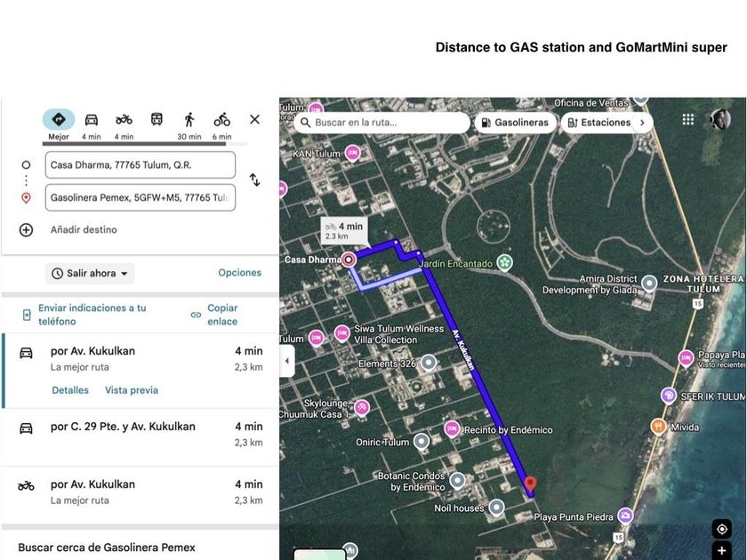Viewport: 747px width, 560px height.
Task: Open Vista previa of the route
Action: click(132, 390)
